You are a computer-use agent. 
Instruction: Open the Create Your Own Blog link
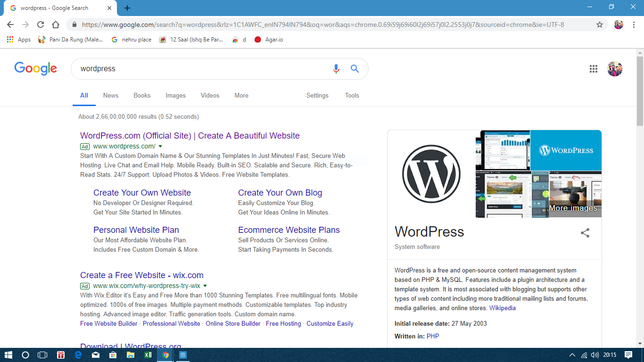point(280,193)
